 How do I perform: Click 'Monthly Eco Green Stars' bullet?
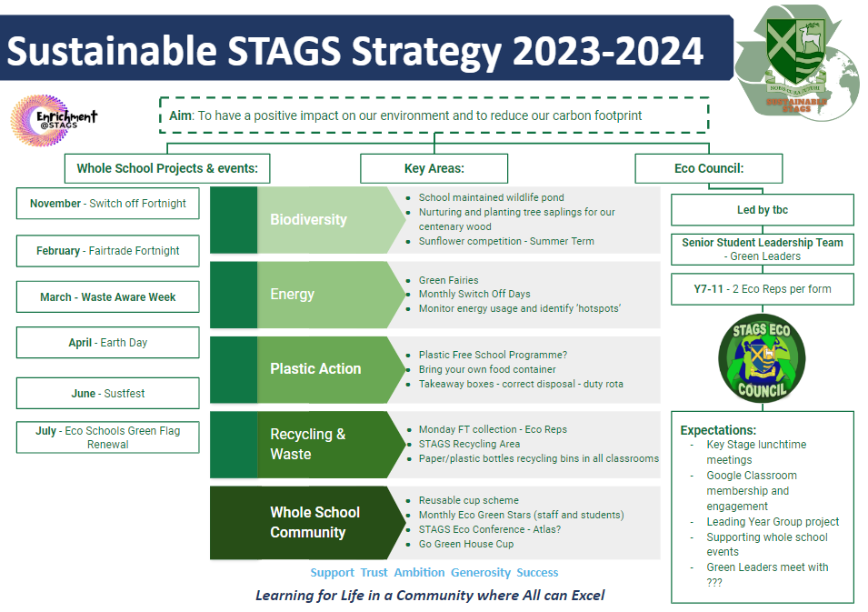(521, 515)
